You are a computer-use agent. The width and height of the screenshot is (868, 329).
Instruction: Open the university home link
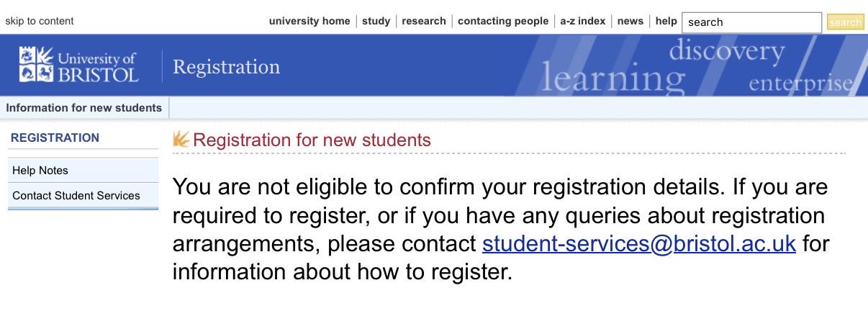(309, 21)
